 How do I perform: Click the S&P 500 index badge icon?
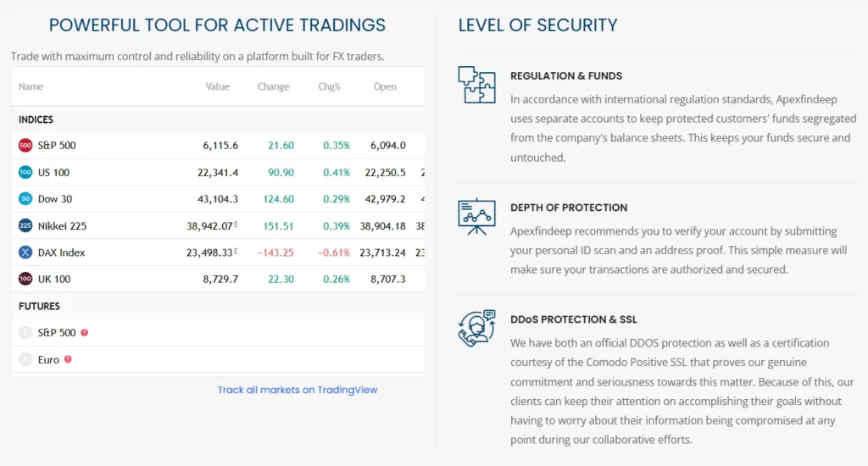click(25, 146)
